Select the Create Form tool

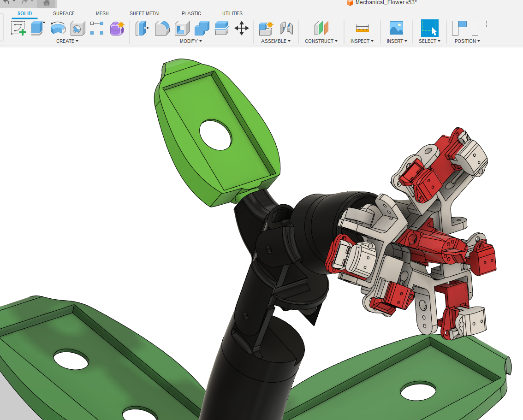point(118,28)
